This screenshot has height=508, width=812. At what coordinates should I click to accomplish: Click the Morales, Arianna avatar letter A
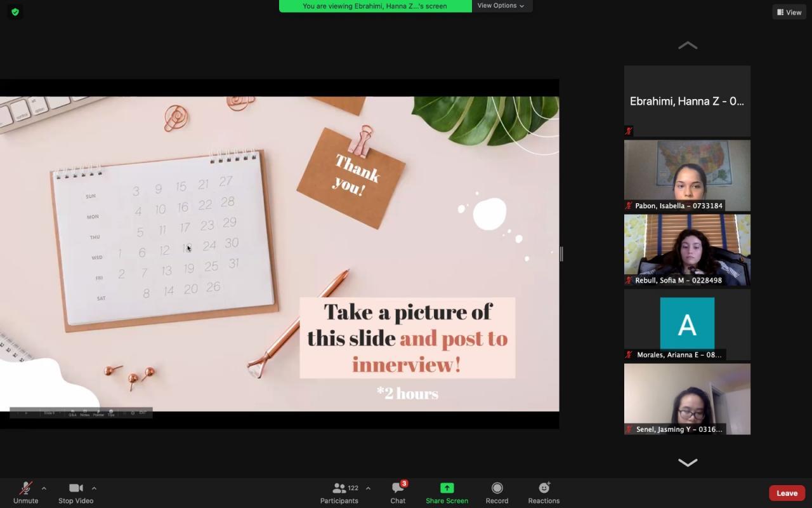point(687,324)
